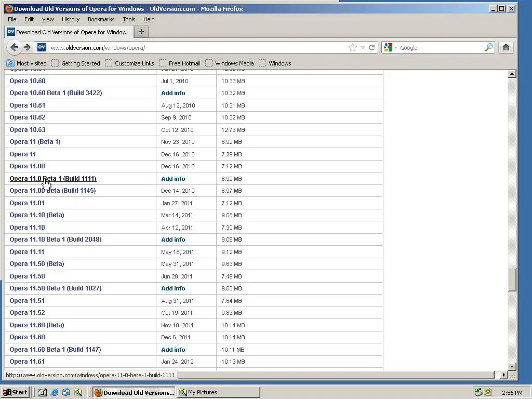Open the Opera 11.10 (Beta) link
Viewport: 532px width, 399px height.
coord(37,215)
